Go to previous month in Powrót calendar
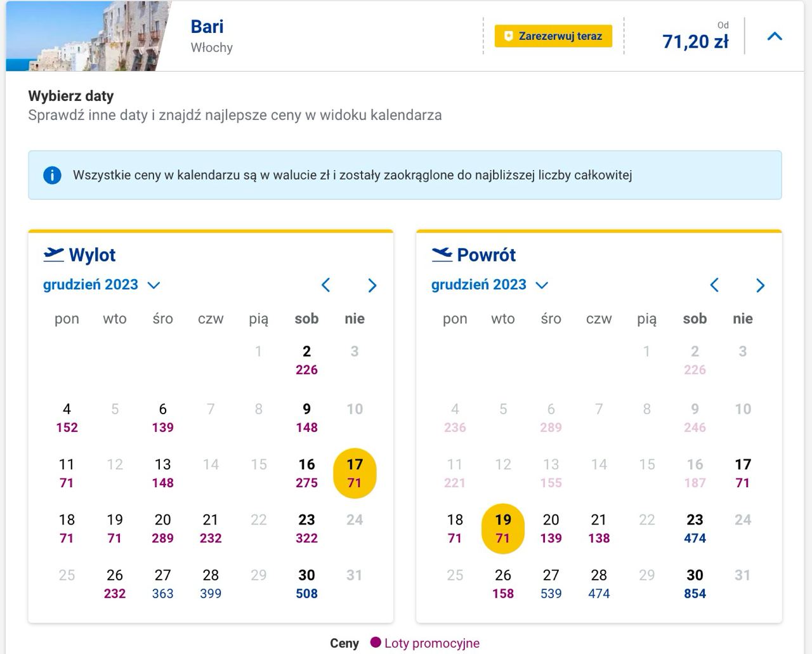812x654 pixels. 714,285
